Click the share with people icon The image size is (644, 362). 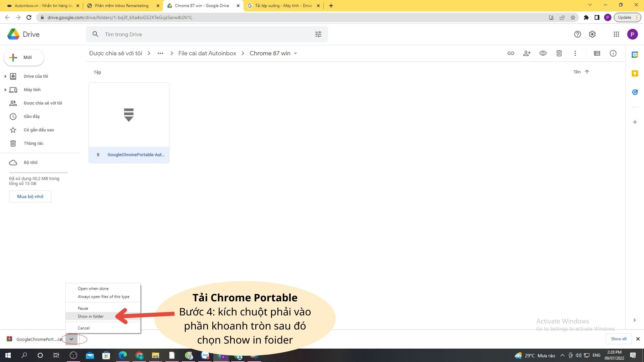click(x=527, y=53)
